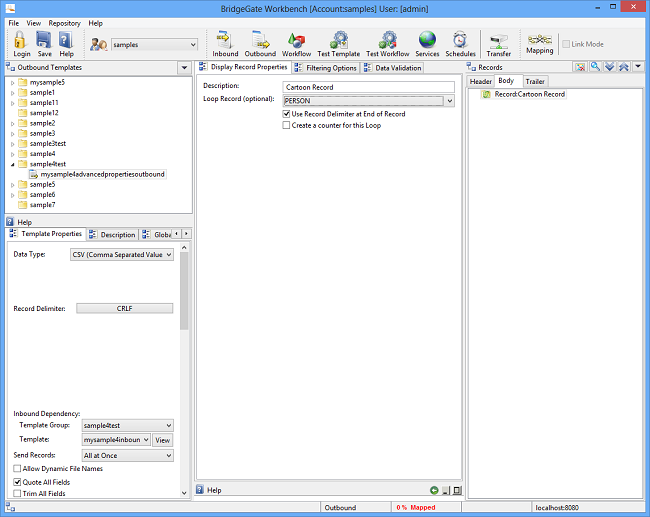Viewport: 650px width, 517px height.
Task: Click the account users icon
Action: (99, 44)
